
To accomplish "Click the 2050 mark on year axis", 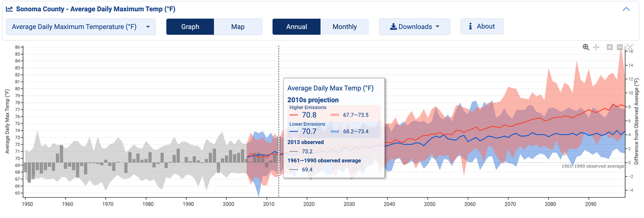I will [x=429, y=204].
